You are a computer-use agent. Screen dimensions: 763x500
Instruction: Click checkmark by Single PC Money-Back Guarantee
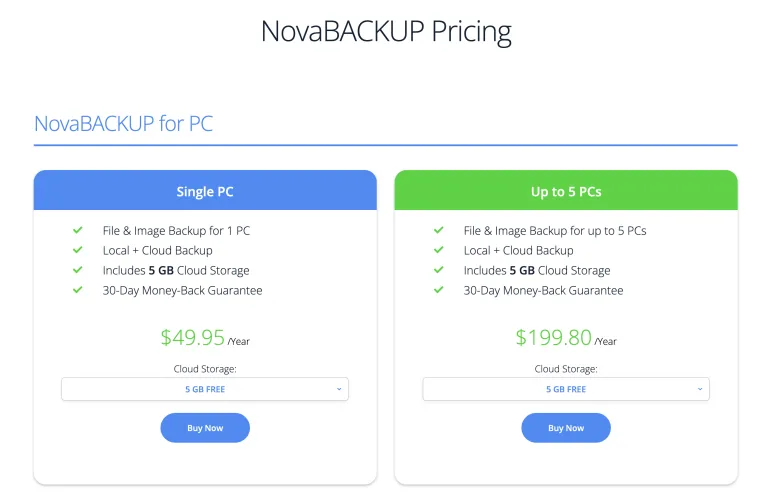[77, 290]
